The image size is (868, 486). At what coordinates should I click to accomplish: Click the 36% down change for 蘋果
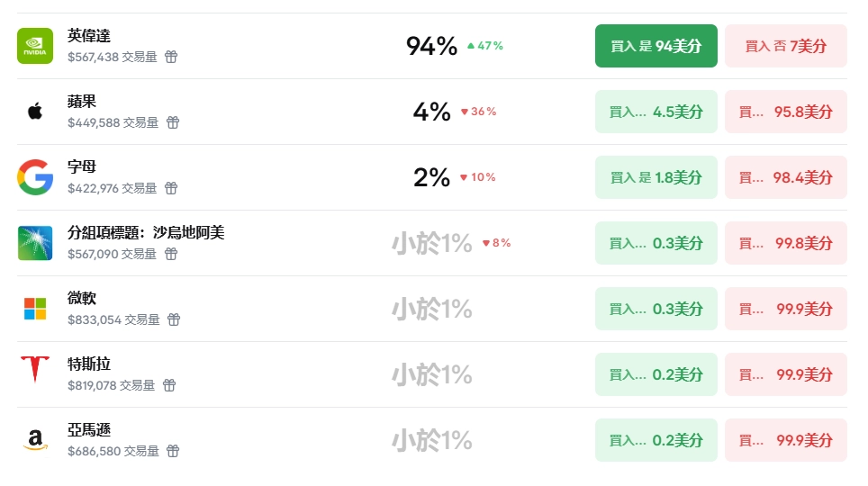479,112
